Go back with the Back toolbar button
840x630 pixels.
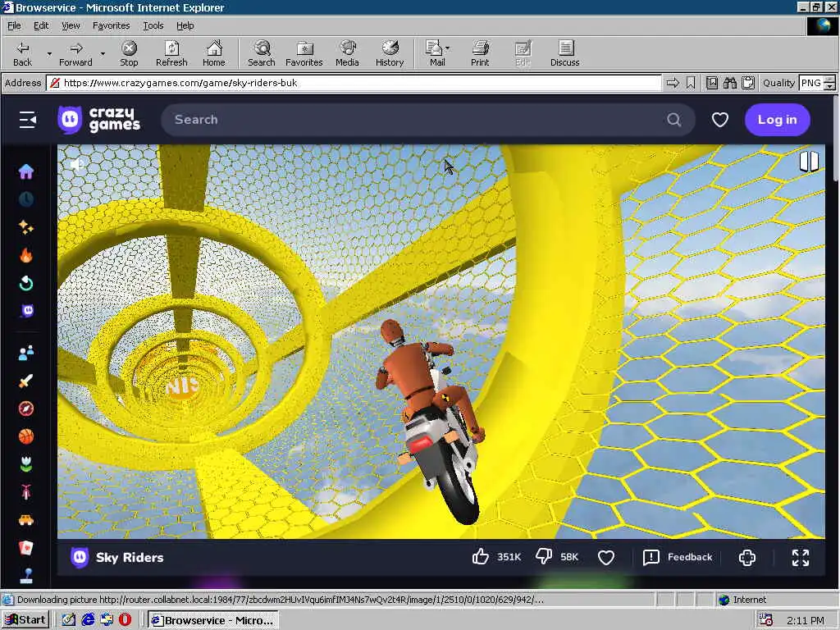point(22,53)
